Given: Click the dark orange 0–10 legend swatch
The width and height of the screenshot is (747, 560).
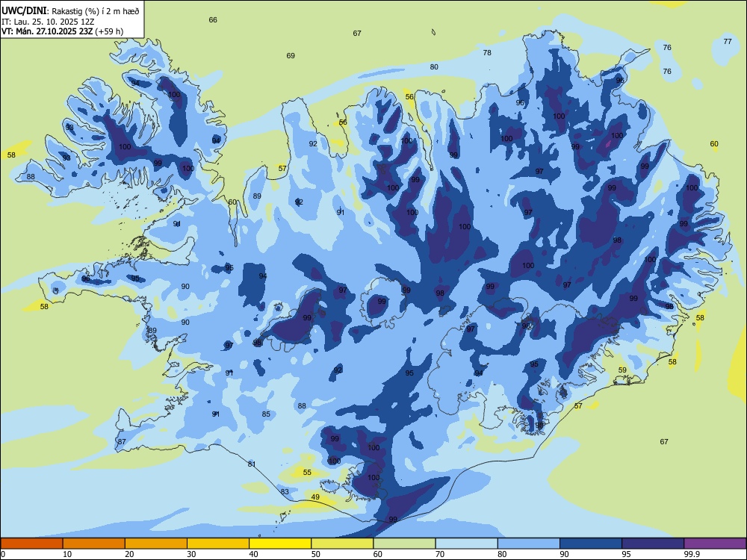Looking at the screenshot, I should 31,544.
